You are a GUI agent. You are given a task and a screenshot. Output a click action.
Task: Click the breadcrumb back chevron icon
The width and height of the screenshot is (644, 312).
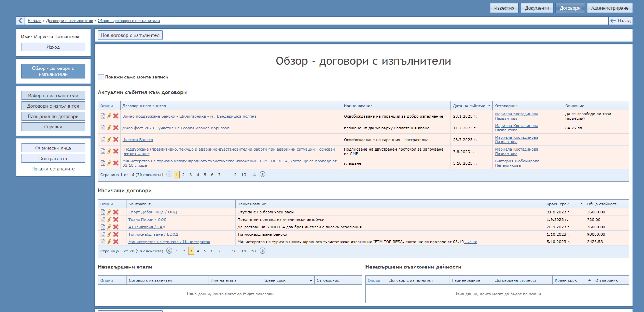pos(20,20)
